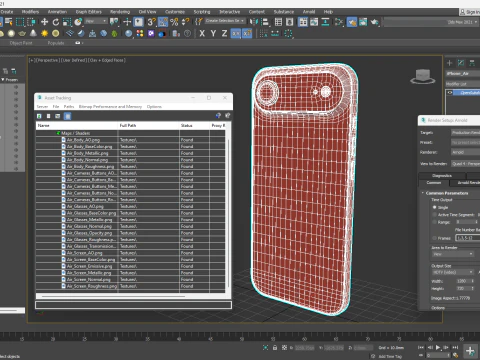
Task: Click the Align tool icon
Action: pyautogui.click(x=265, y=22)
